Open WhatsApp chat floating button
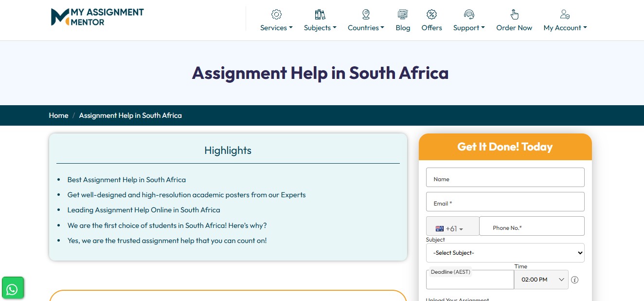Screen dimensions: 644x301 (12, 289)
